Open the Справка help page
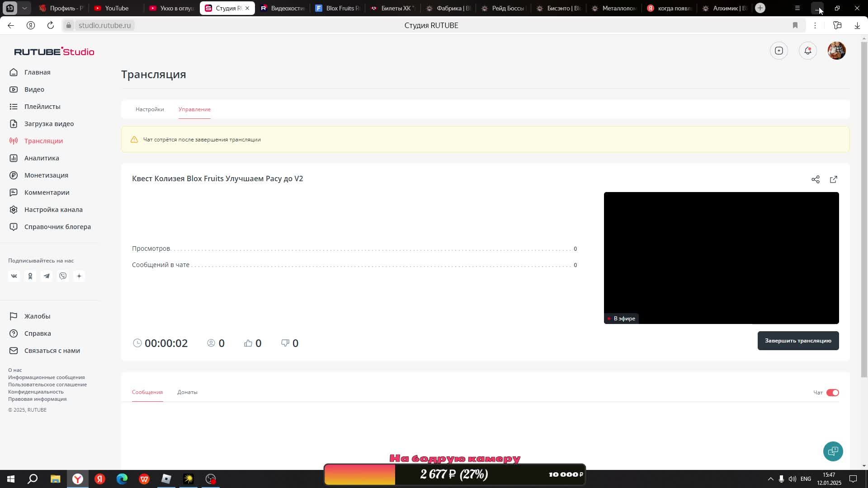Image resolution: width=868 pixels, height=488 pixels. pyautogui.click(x=38, y=333)
